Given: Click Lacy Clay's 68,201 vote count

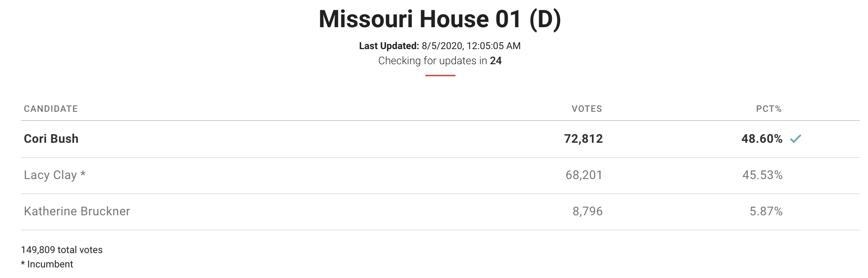Looking at the screenshot, I should (584, 175).
